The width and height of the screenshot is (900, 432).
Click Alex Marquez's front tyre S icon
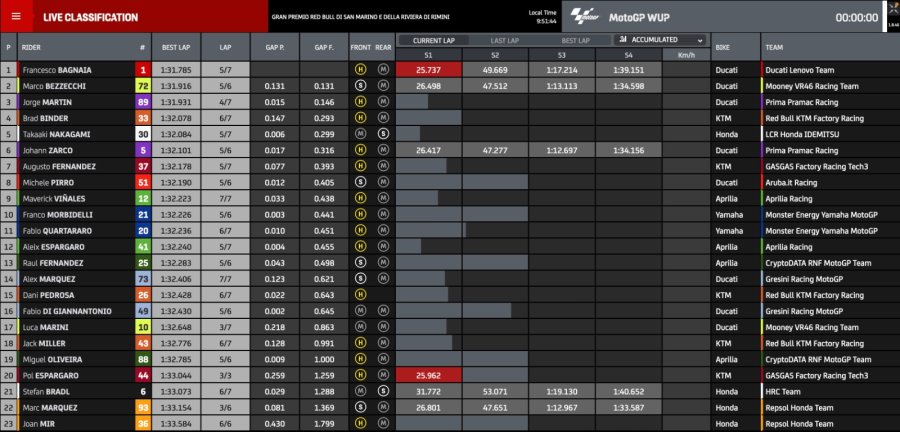(x=360, y=279)
